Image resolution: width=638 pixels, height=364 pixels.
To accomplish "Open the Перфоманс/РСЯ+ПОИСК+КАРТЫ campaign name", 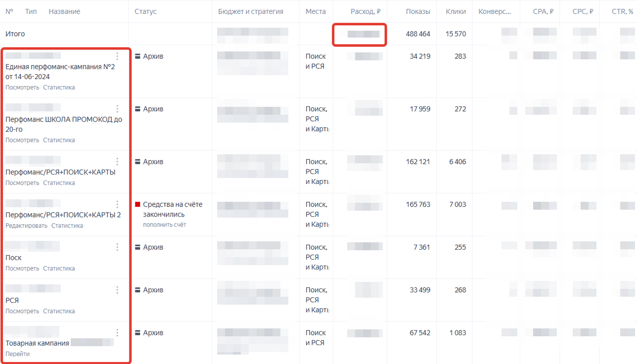I will (x=60, y=172).
